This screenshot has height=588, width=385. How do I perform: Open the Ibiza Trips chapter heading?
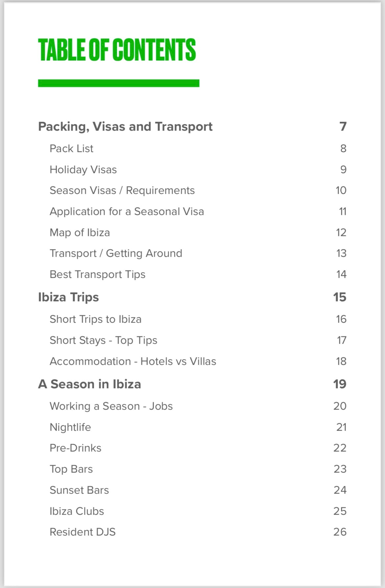pyautogui.click(x=68, y=297)
